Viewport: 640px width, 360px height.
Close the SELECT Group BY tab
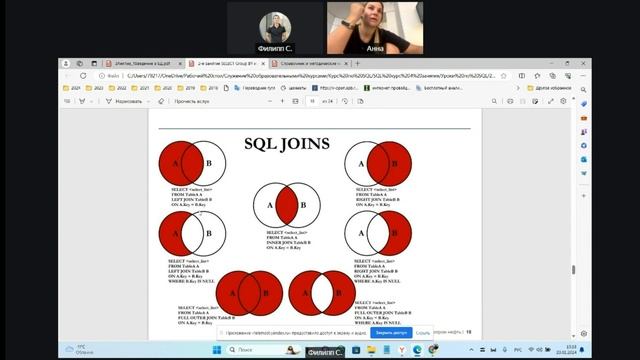[263, 64]
